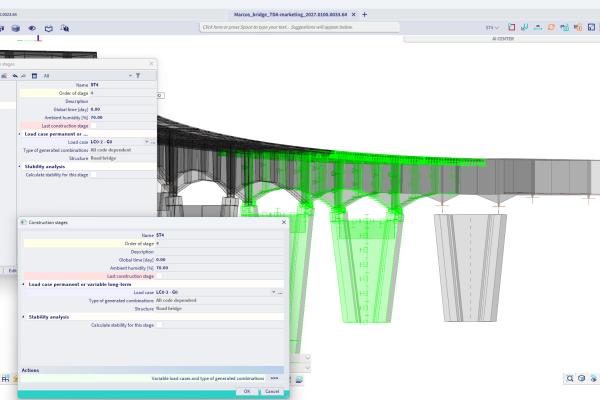Image resolution: width=600 pixels, height=400 pixels.
Task: Close the back Construction stages dialog
Action: click(151, 64)
